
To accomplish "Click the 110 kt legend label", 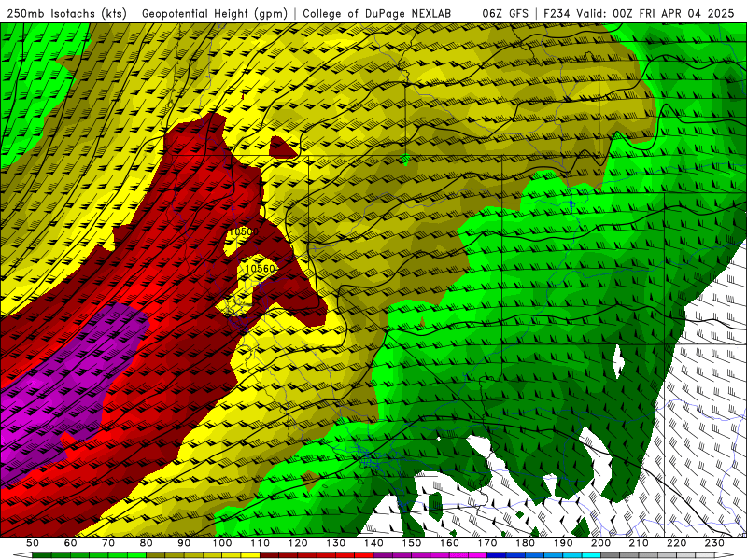I will point(261,543).
